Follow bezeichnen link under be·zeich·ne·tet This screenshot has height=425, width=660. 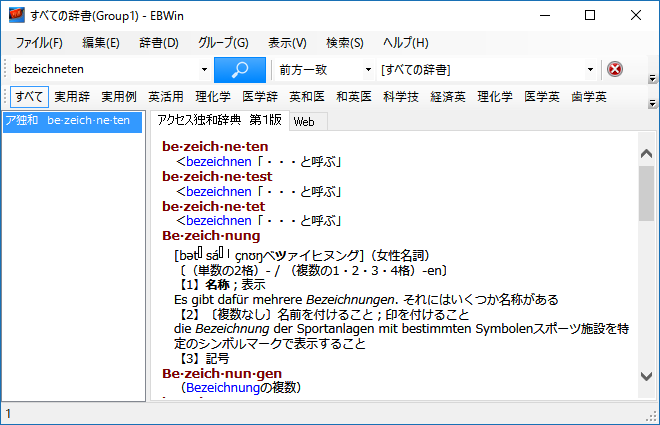[x=218, y=220]
